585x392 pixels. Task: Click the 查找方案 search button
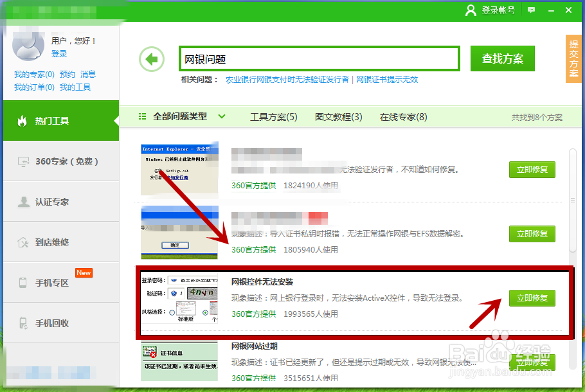[x=502, y=58]
